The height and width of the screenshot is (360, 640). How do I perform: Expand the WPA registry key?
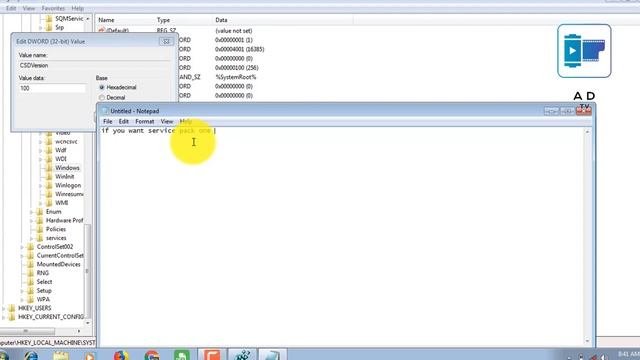(x=22, y=300)
